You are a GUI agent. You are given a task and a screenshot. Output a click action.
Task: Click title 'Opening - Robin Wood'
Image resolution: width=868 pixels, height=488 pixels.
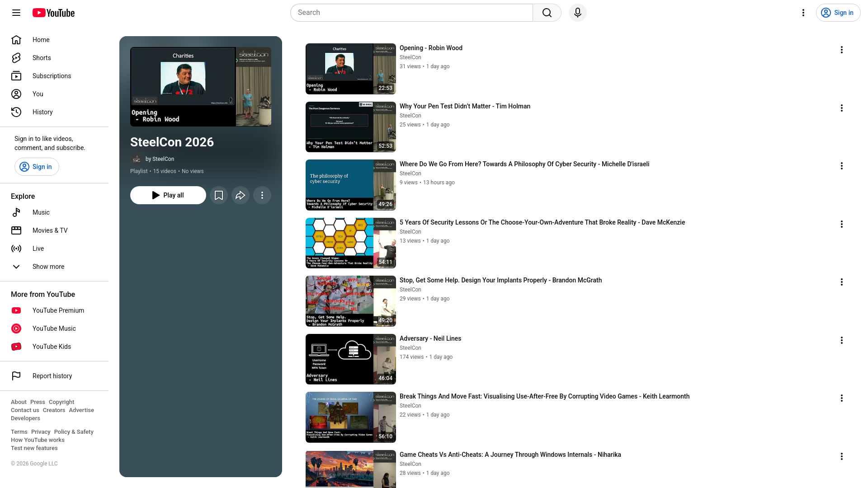(x=431, y=48)
